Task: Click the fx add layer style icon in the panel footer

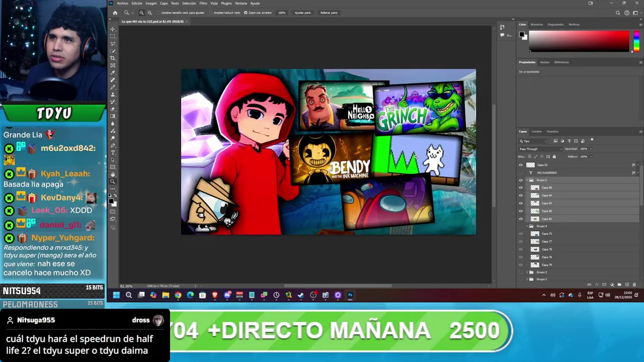Action: tap(597, 285)
